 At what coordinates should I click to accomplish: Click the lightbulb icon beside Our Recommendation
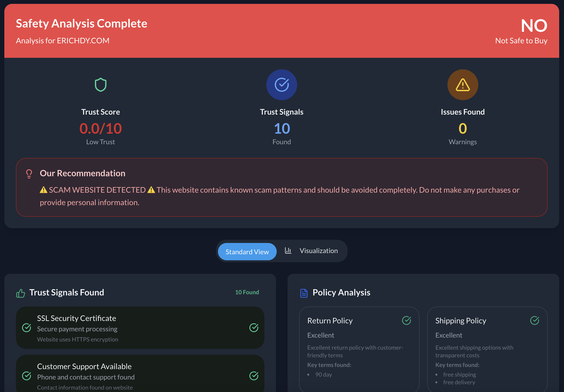point(29,174)
